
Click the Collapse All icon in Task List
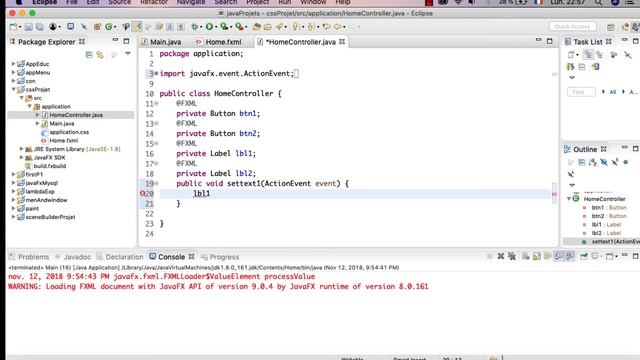(582, 67)
